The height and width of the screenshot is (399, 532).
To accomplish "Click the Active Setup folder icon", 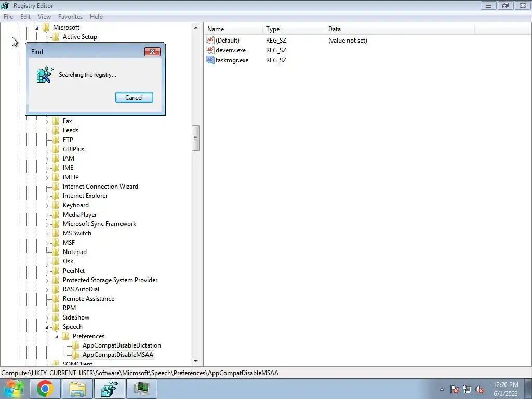I will (56, 37).
